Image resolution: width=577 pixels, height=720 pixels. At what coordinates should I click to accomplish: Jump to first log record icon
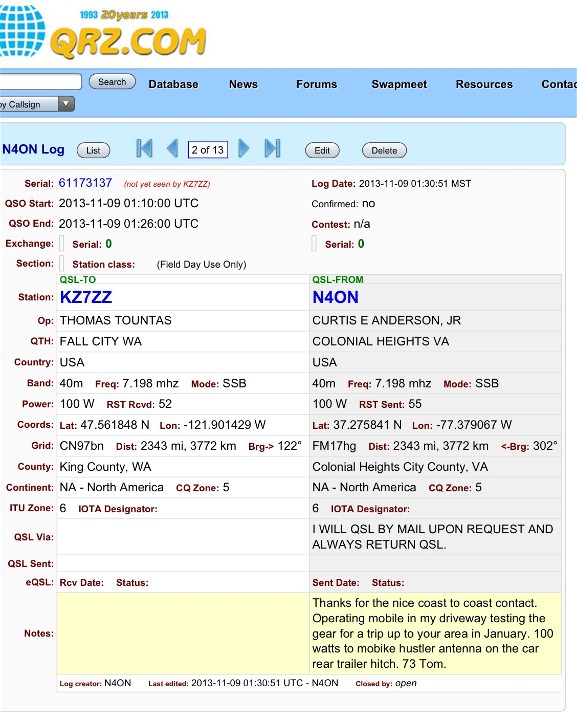(144, 149)
